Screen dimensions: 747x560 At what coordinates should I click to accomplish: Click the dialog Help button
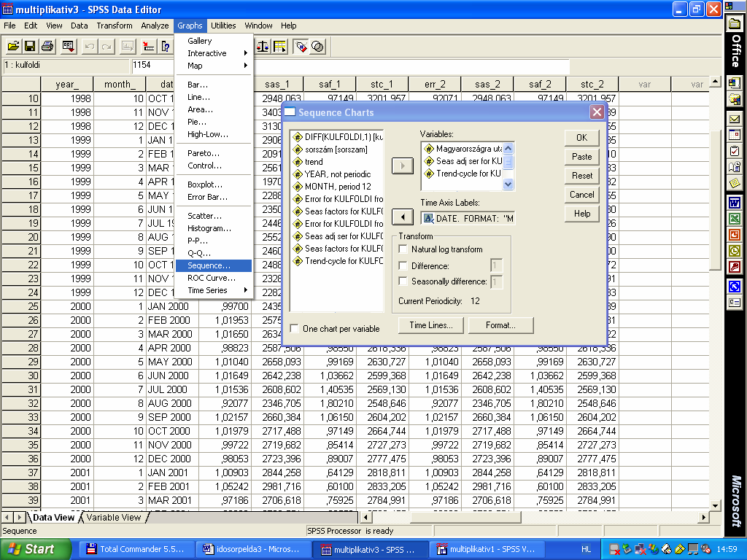pyautogui.click(x=581, y=214)
